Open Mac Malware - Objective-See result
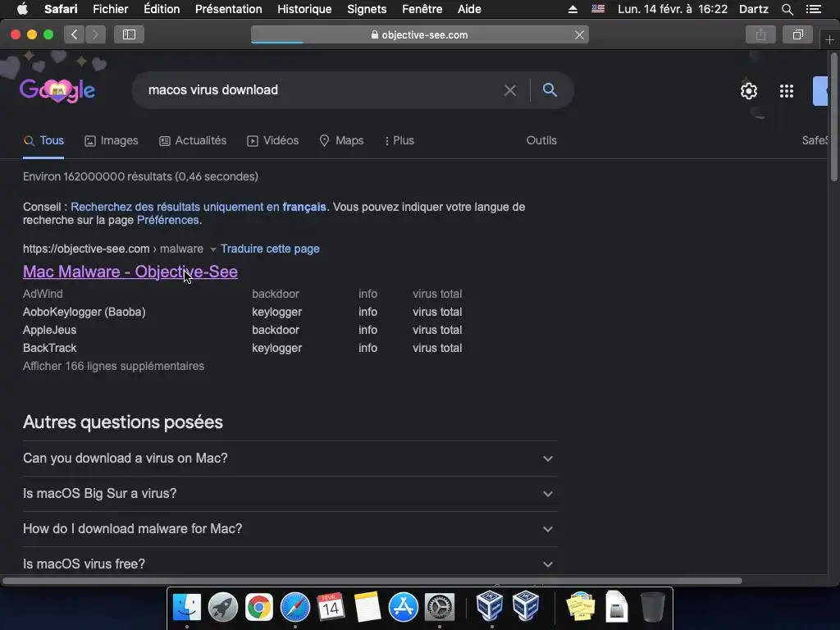 pyautogui.click(x=130, y=272)
